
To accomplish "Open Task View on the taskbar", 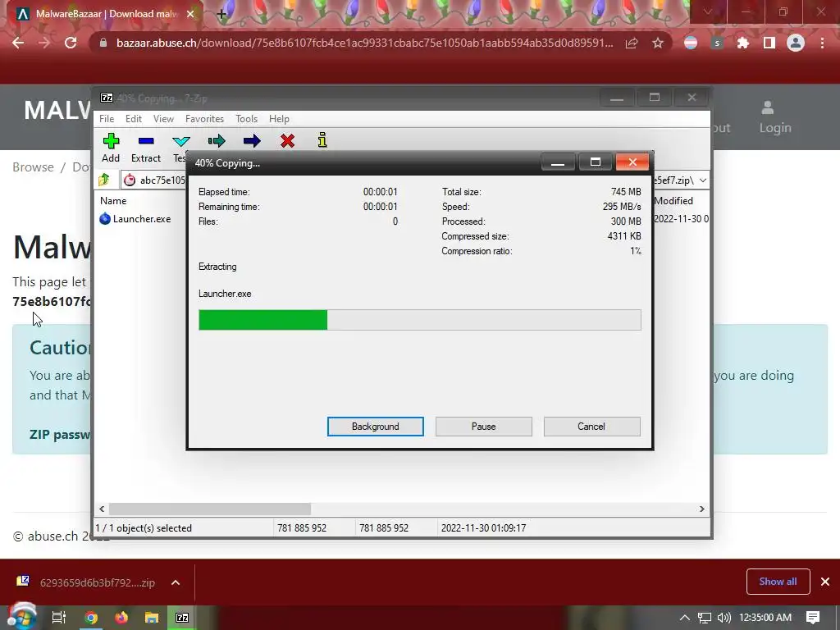I will (x=58, y=618).
